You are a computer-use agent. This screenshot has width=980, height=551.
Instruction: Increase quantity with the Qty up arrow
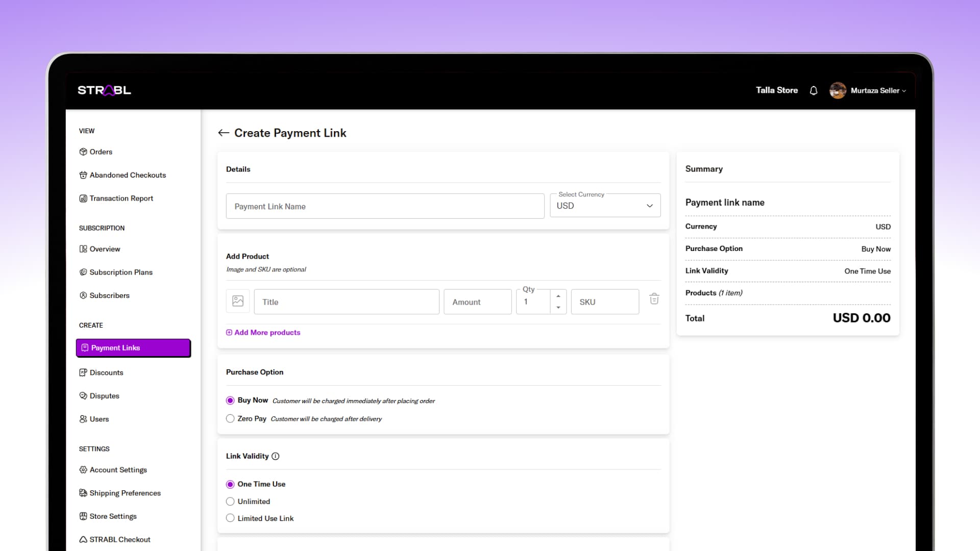coord(558,296)
